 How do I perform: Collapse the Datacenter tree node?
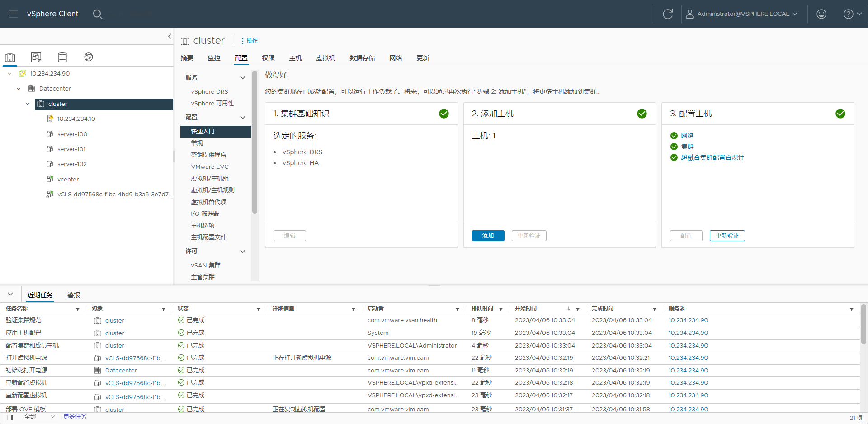coord(19,89)
